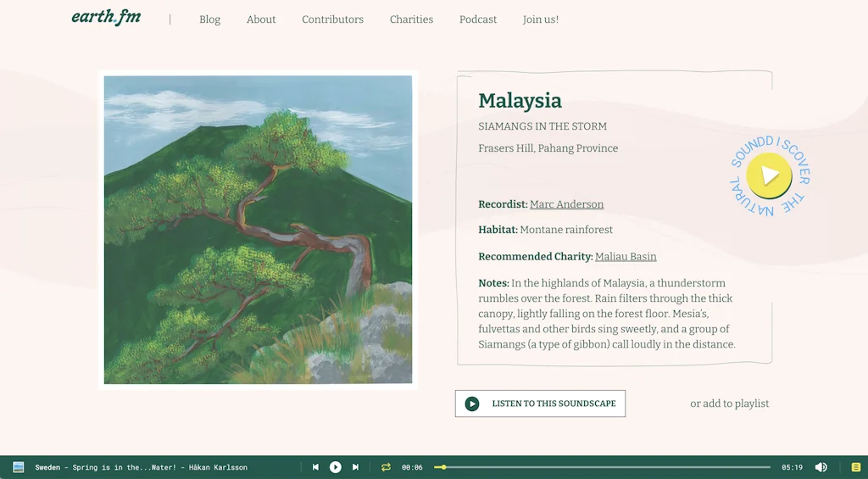Open the yellow playlist icon

pos(856,467)
